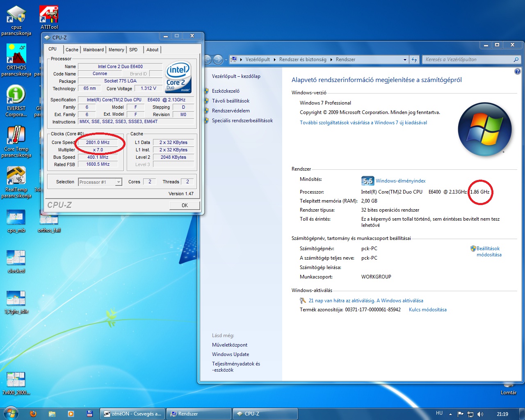
Task: Click the floppy disk taskbar icon
Action: [x=90, y=414]
